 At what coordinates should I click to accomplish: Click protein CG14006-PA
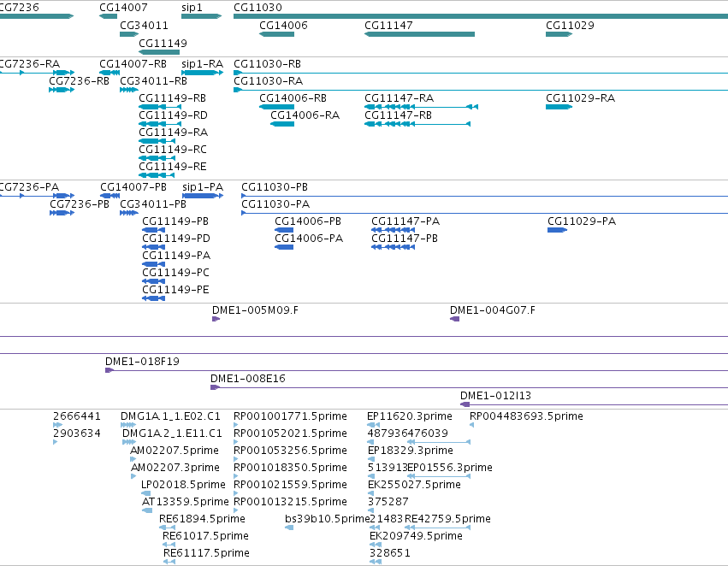point(284,247)
